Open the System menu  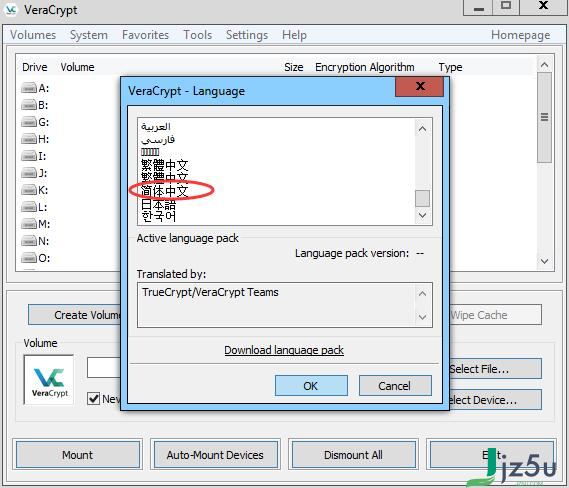(x=89, y=35)
